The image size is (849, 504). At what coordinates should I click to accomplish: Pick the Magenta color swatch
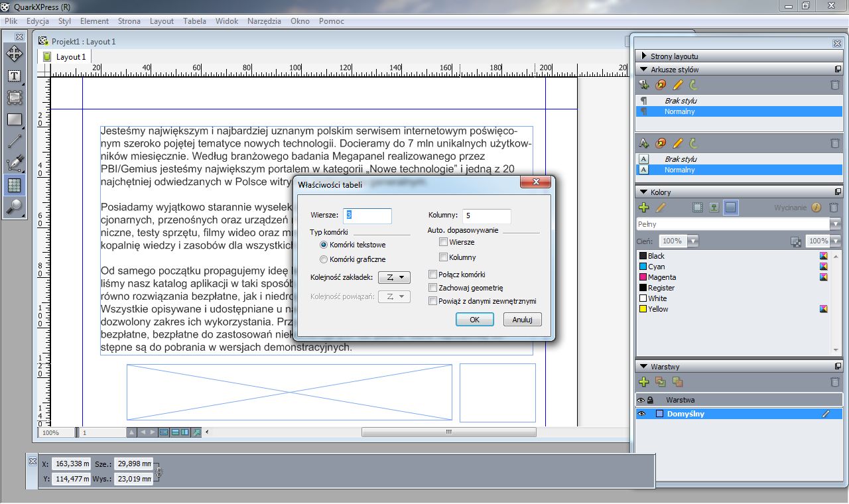pos(643,277)
